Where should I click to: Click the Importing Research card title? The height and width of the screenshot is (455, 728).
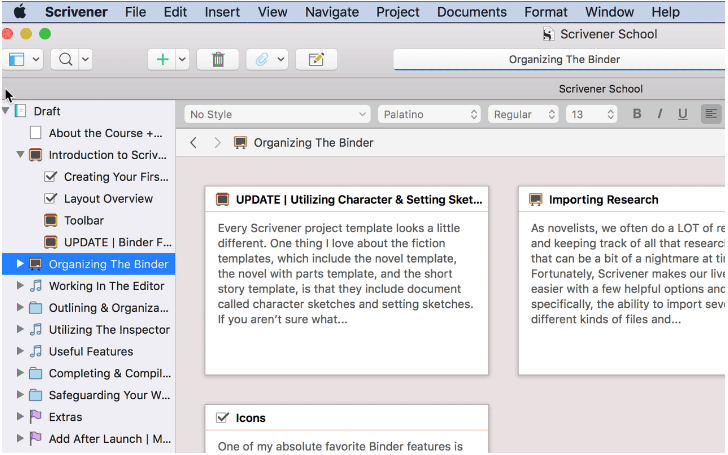[x=603, y=200]
